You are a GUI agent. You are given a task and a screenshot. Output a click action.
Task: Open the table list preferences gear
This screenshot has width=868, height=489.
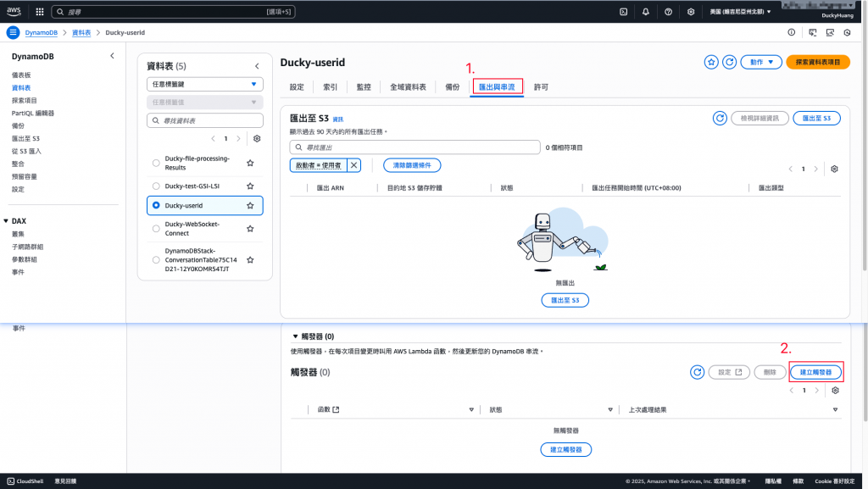(x=257, y=138)
